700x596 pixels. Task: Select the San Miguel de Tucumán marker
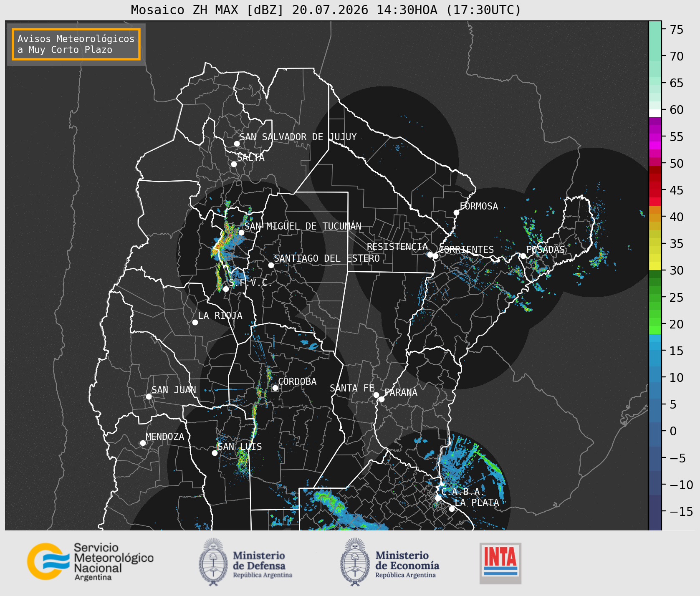pyautogui.click(x=241, y=232)
